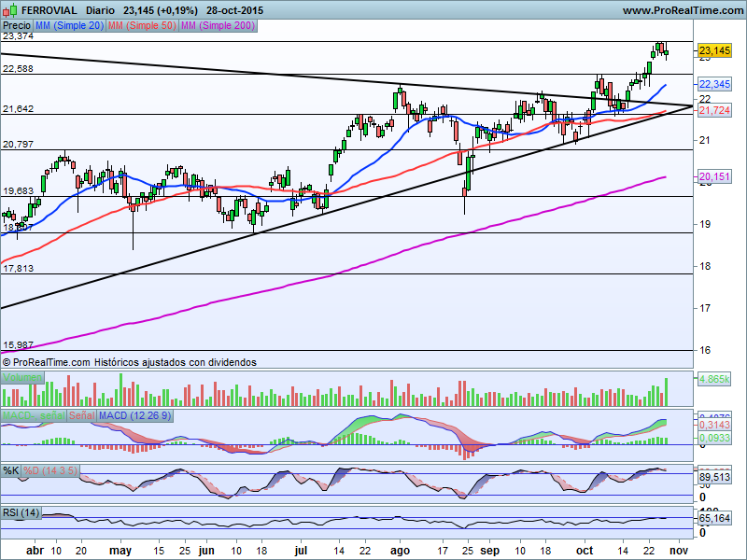
Task: Click the %K stochastic label
Action: point(11,469)
